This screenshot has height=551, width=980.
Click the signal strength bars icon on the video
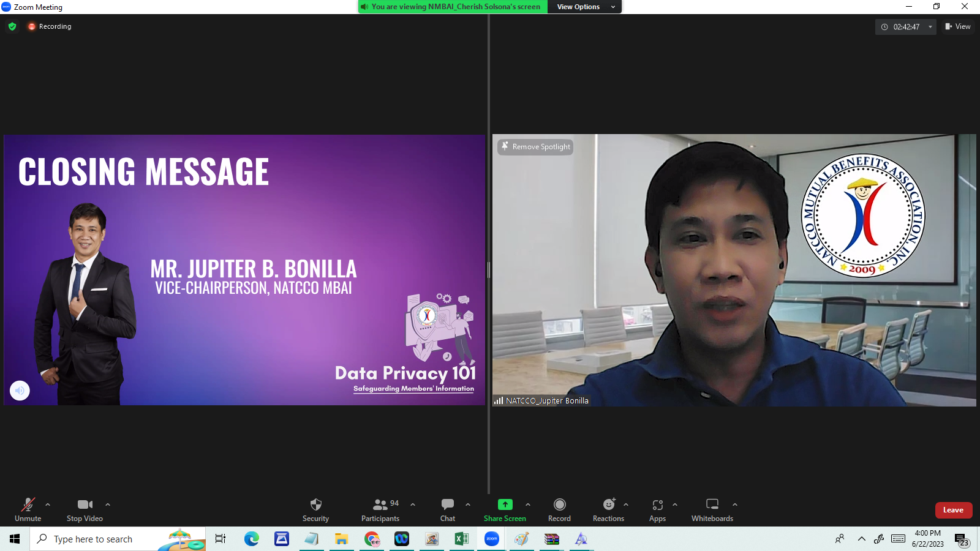(499, 401)
